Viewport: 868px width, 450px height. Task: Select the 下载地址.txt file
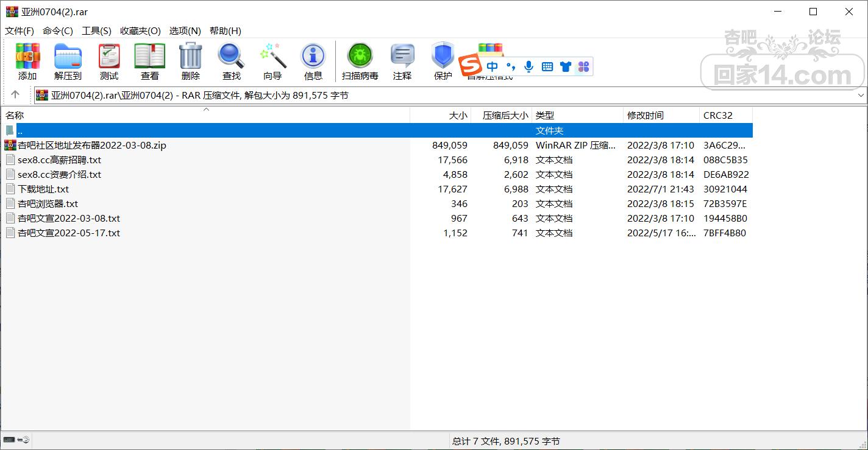pyautogui.click(x=43, y=189)
